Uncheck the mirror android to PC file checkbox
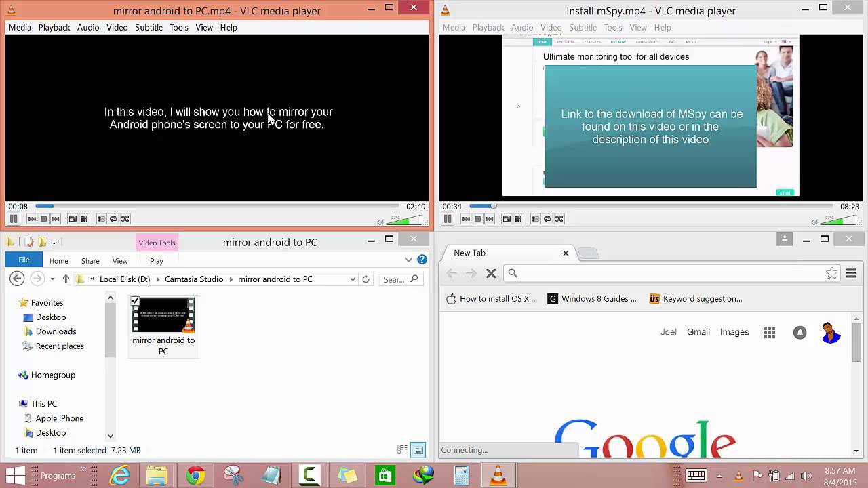Image resolution: width=868 pixels, height=488 pixels. [x=135, y=302]
